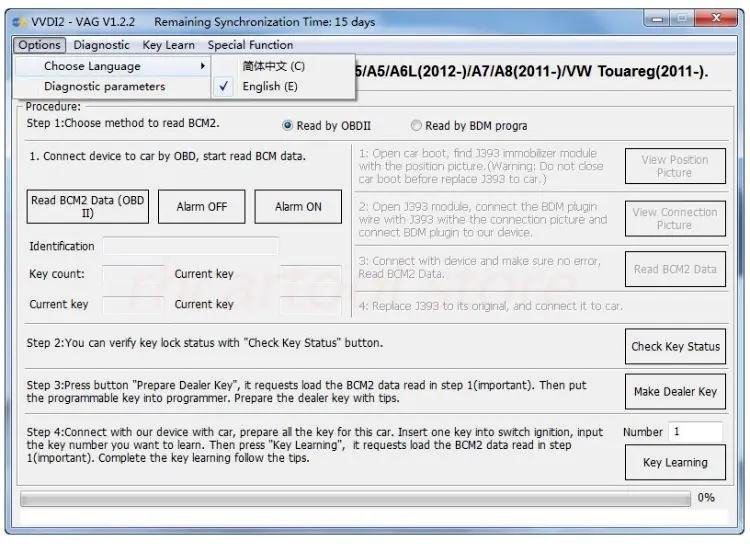Open the Key Learn menu

168,45
